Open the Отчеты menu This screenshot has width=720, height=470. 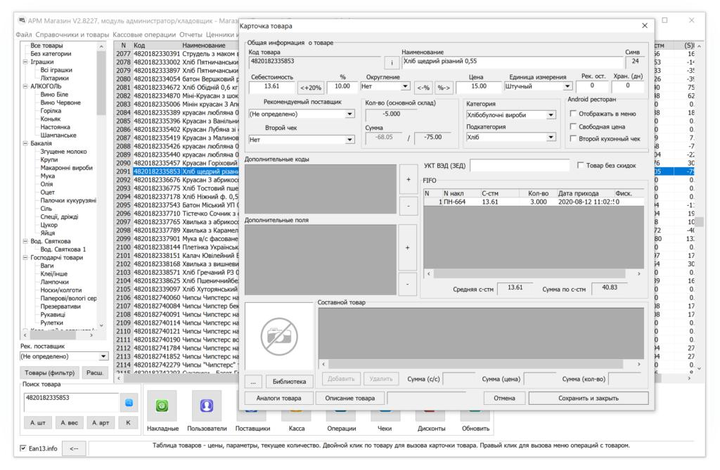[191, 34]
